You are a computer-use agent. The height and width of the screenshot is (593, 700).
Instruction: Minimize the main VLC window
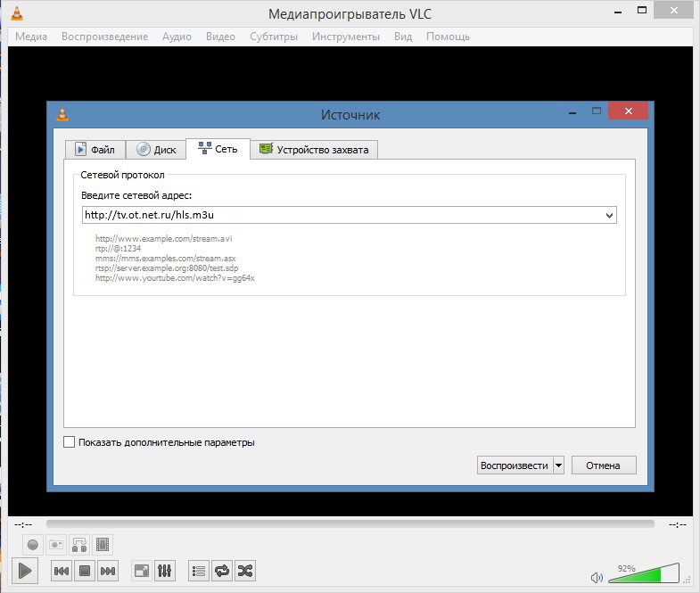[x=618, y=12]
